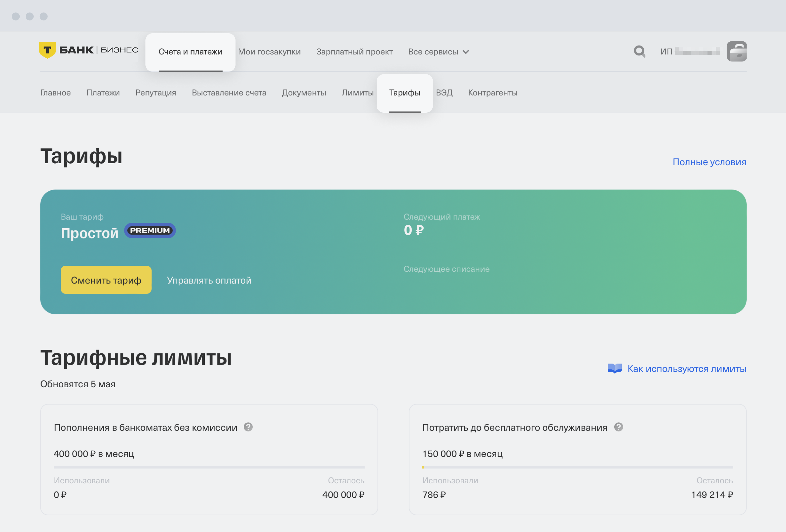Show help for free service spending
The image size is (786, 532).
pyautogui.click(x=619, y=427)
